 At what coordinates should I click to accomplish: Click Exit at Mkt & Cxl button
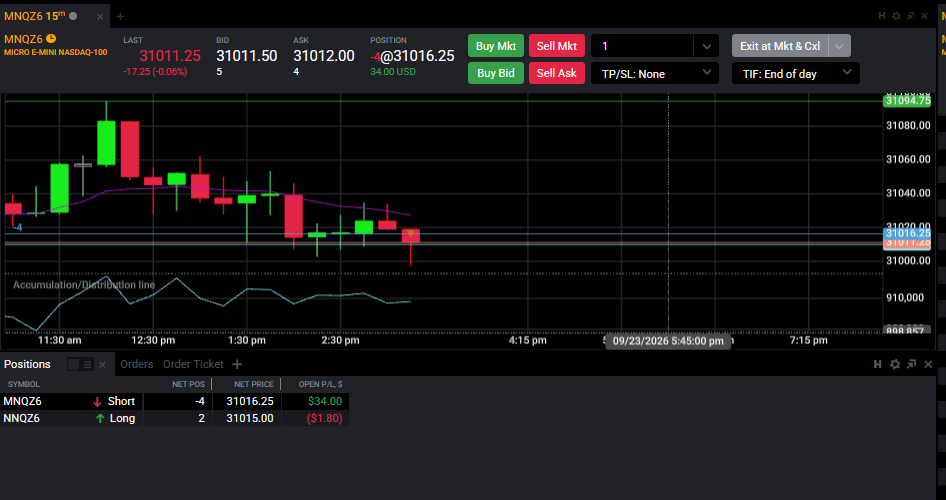point(780,46)
